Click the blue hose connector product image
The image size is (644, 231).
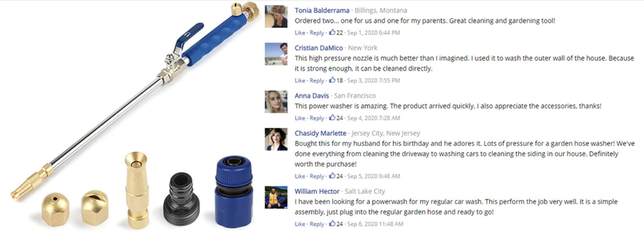tap(234, 192)
